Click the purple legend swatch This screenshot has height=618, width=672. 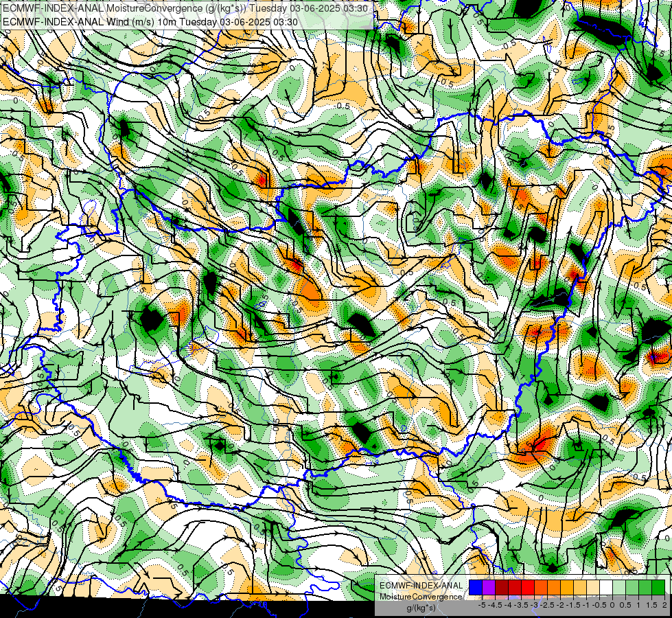pyautogui.click(x=489, y=587)
